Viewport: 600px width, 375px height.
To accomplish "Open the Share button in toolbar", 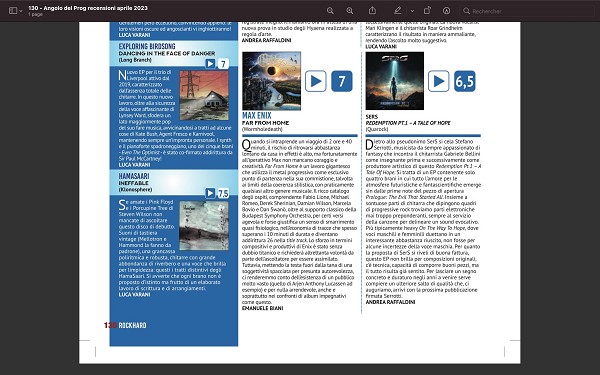I will pos(372,11).
